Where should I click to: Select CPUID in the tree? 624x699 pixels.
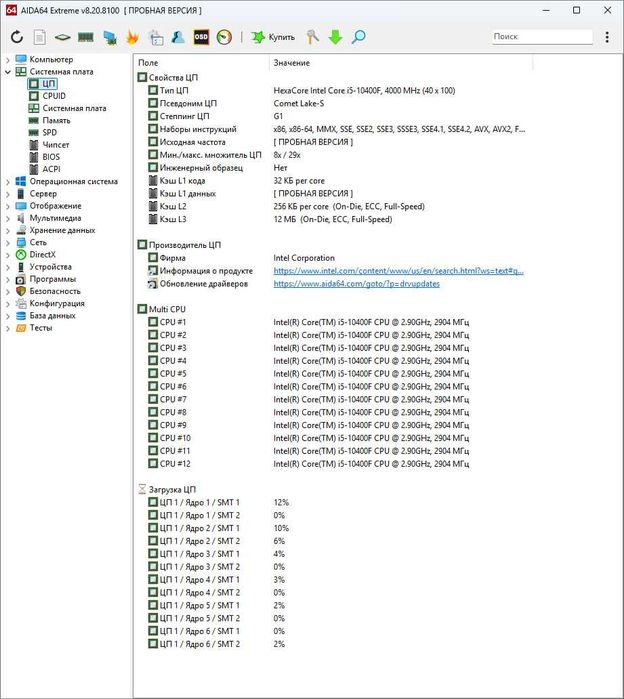coord(47,96)
